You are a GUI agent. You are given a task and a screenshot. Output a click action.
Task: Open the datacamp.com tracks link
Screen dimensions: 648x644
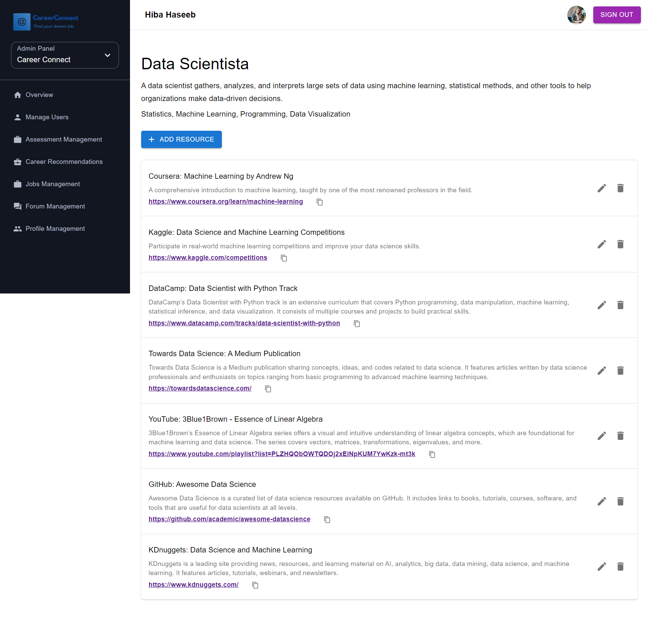click(x=244, y=323)
